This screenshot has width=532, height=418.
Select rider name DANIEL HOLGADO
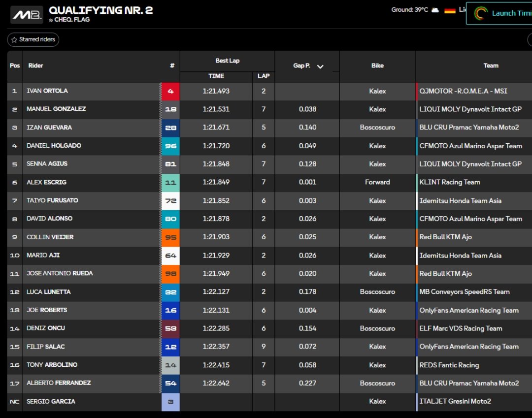[54, 145]
